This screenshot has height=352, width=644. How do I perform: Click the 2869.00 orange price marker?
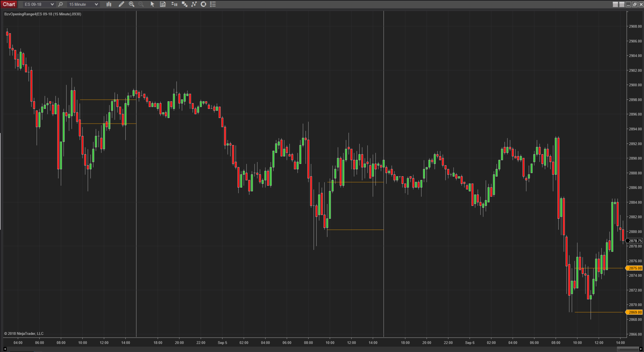point(635,312)
